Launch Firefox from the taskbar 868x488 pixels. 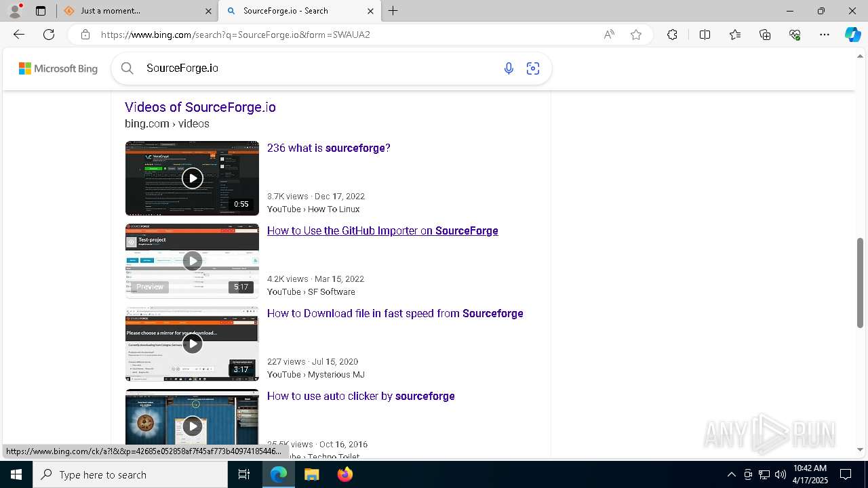(x=345, y=474)
